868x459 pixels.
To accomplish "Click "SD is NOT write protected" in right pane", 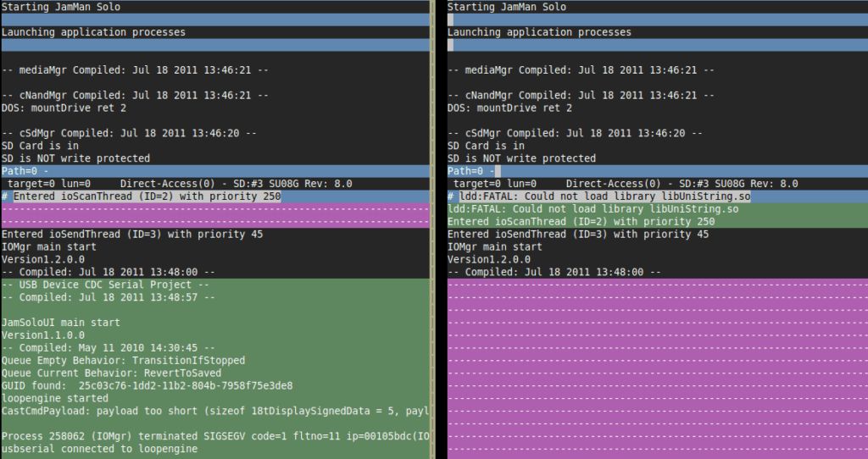I will pos(521,158).
